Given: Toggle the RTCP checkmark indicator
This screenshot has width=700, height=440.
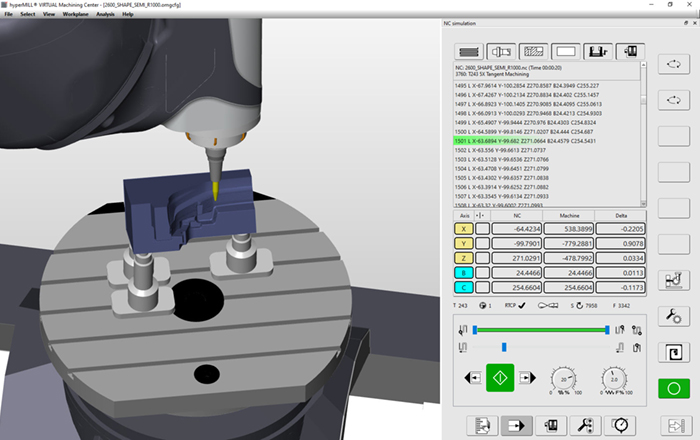Looking at the screenshot, I should pyautogui.click(x=521, y=306).
